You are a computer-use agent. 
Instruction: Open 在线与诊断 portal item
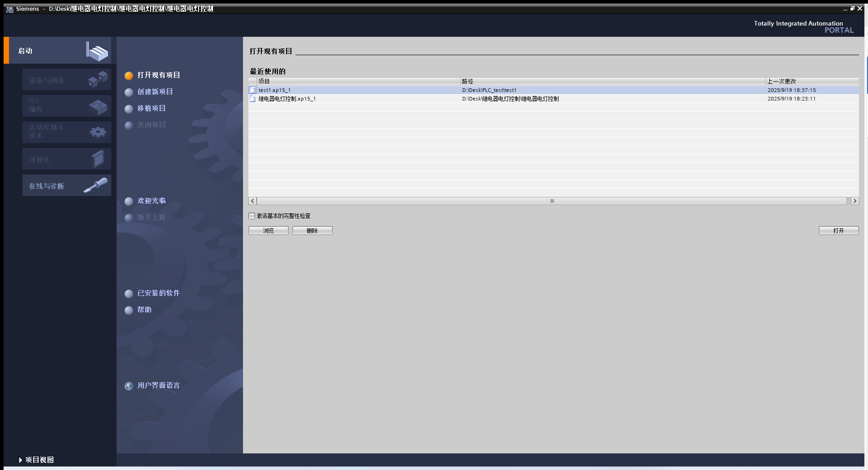pyautogui.click(x=66, y=185)
